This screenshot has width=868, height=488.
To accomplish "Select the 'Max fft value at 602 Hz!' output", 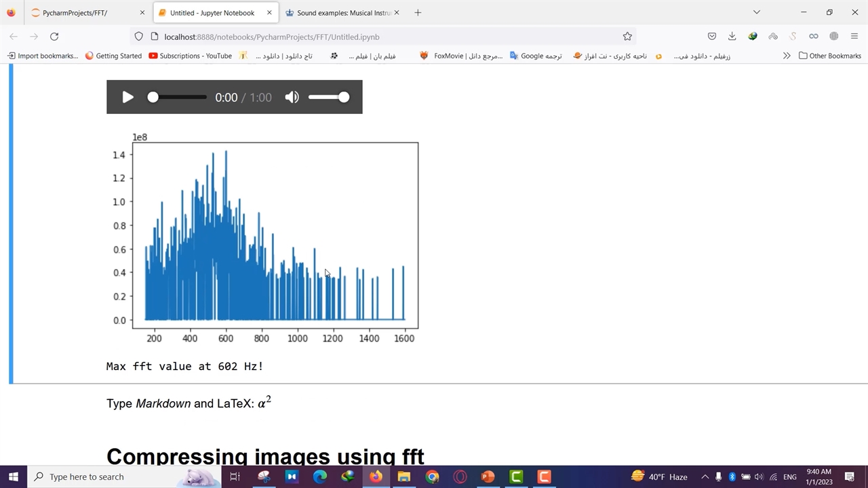I will point(184,366).
